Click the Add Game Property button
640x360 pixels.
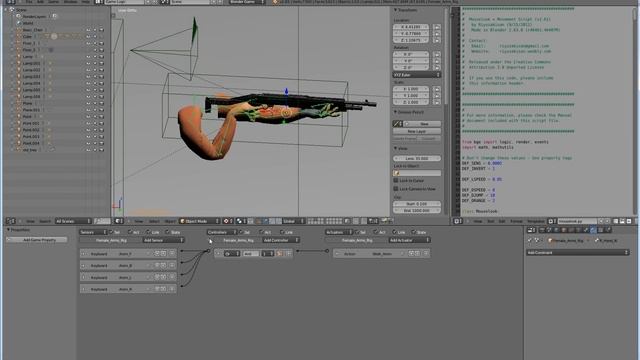(37, 240)
